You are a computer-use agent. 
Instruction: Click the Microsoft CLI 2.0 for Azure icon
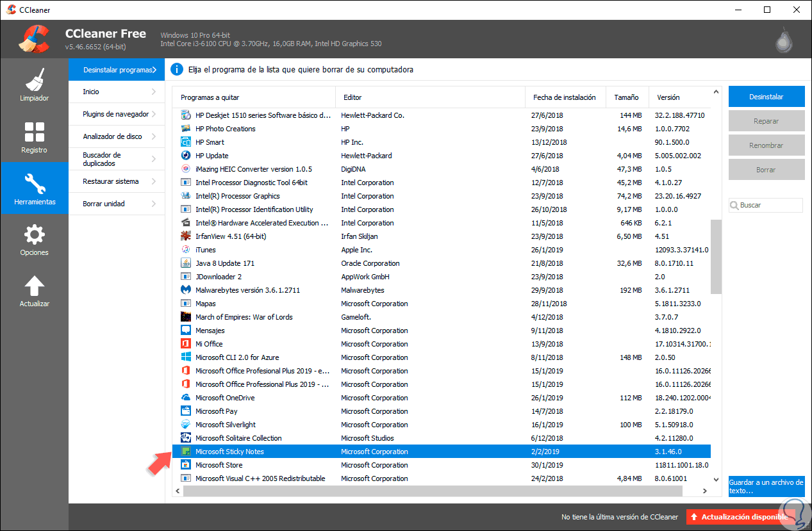(186, 357)
